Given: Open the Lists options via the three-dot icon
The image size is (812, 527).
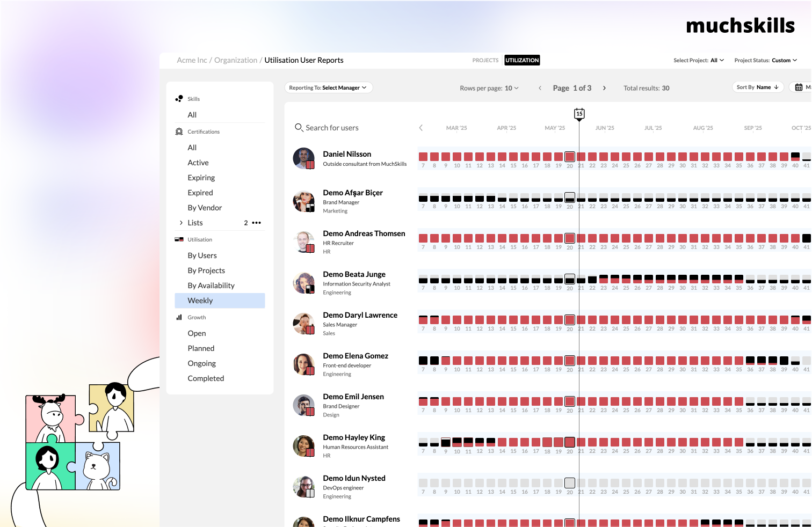Looking at the screenshot, I should tap(256, 223).
